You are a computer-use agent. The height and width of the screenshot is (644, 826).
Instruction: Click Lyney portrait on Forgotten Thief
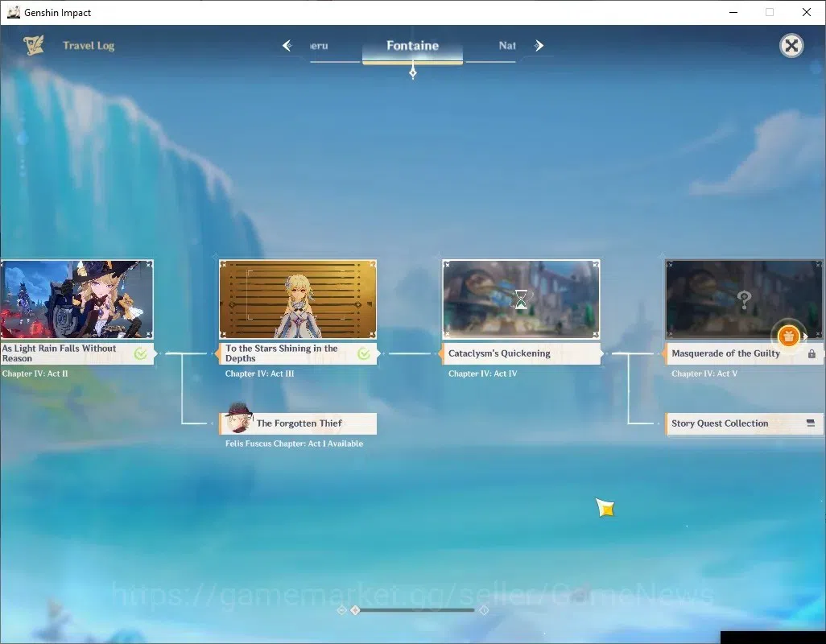238,418
